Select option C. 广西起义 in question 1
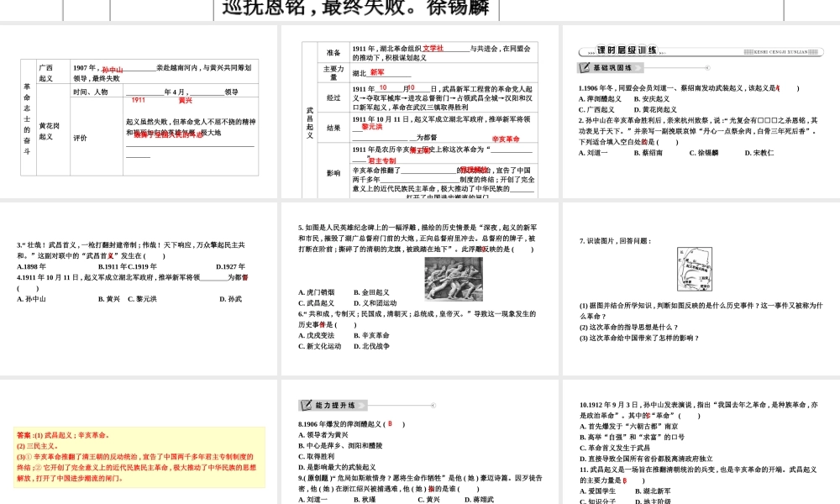This screenshot has height=504, width=840. 596,109
